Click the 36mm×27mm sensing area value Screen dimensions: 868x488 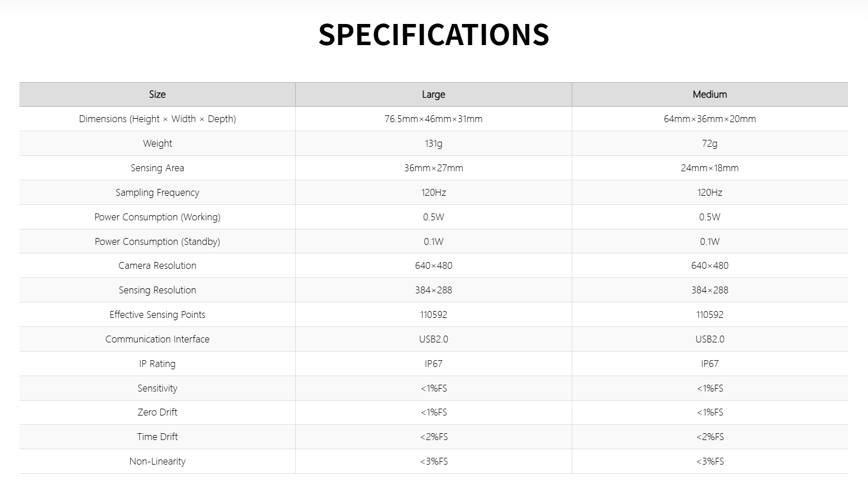pos(433,168)
